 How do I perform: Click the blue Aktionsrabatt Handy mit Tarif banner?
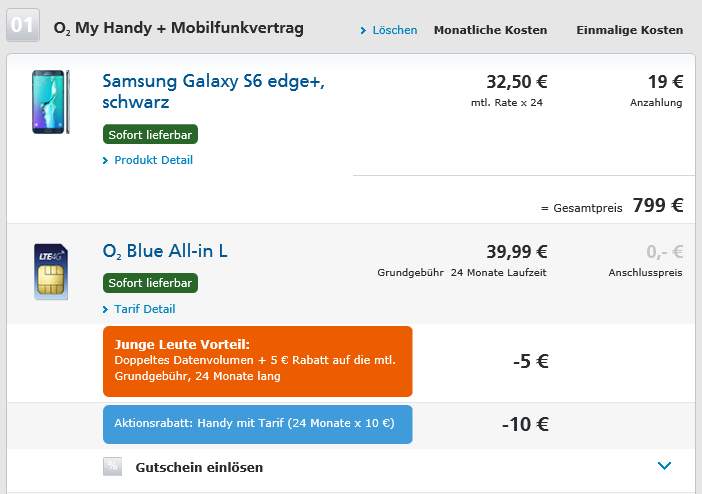257,424
